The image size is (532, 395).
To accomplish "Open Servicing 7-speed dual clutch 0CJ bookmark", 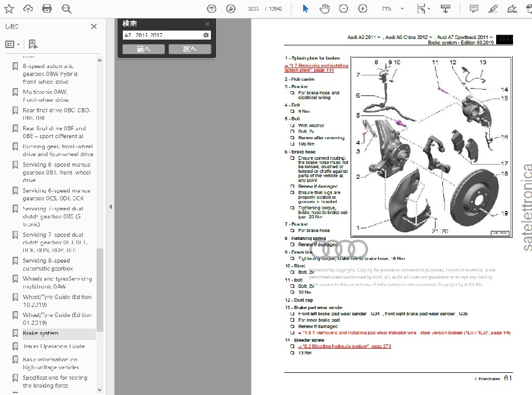I will pos(55,242).
